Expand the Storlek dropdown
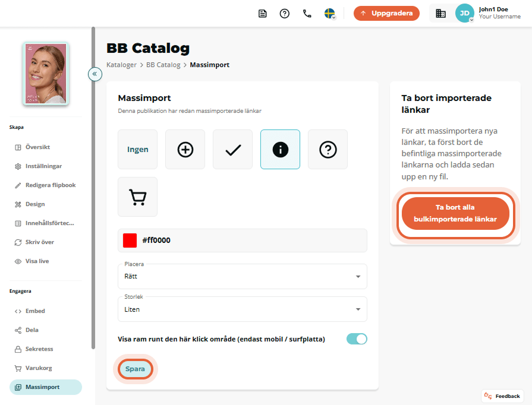 click(243, 309)
